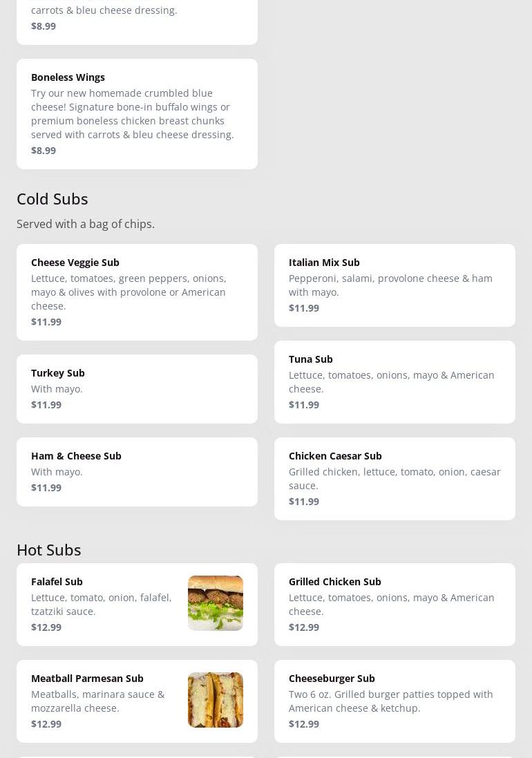Viewport: 532px width, 758px height.
Task: Open the Ham & Cheese Sub
Action: click(x=76, y=456)
